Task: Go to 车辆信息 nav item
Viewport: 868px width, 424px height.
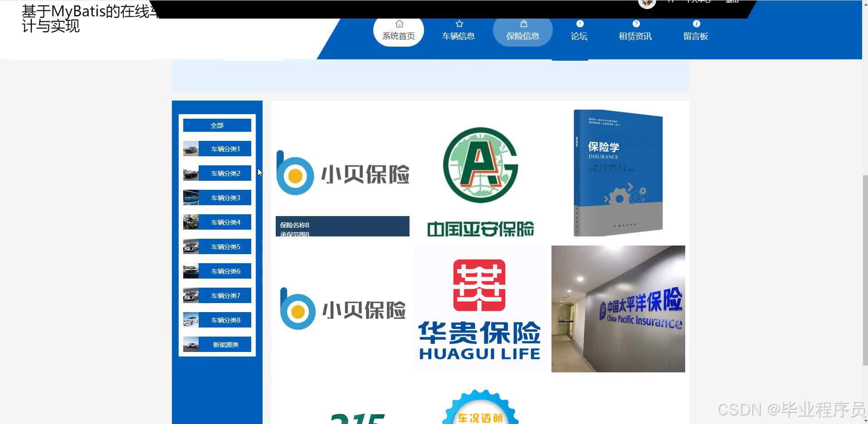Action: pyautogui.click(x=458, y=31)
